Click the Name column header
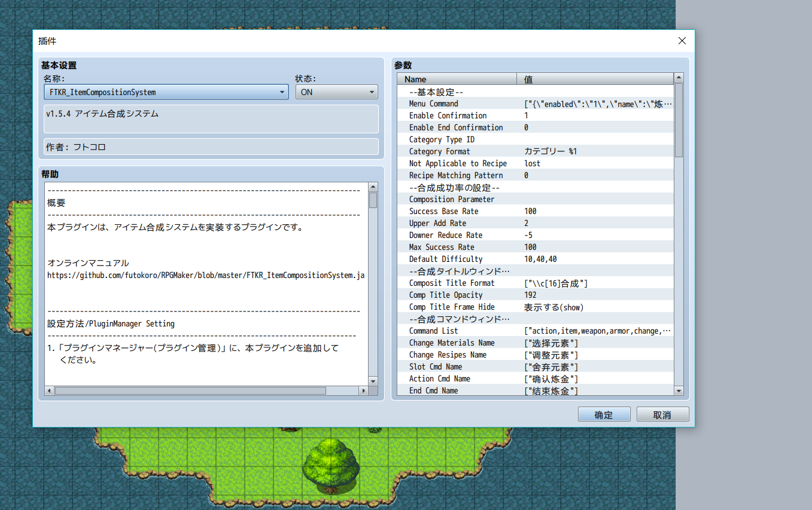 457,79
